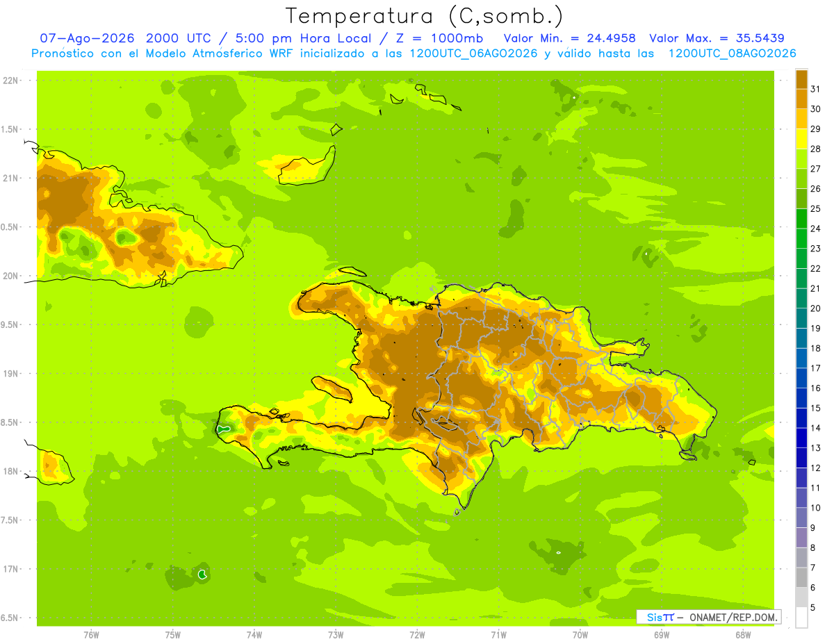The height and width of the screenshot is (644, 834).
Task: Click the "6.5N" latitude label
Action: (10, 618)
